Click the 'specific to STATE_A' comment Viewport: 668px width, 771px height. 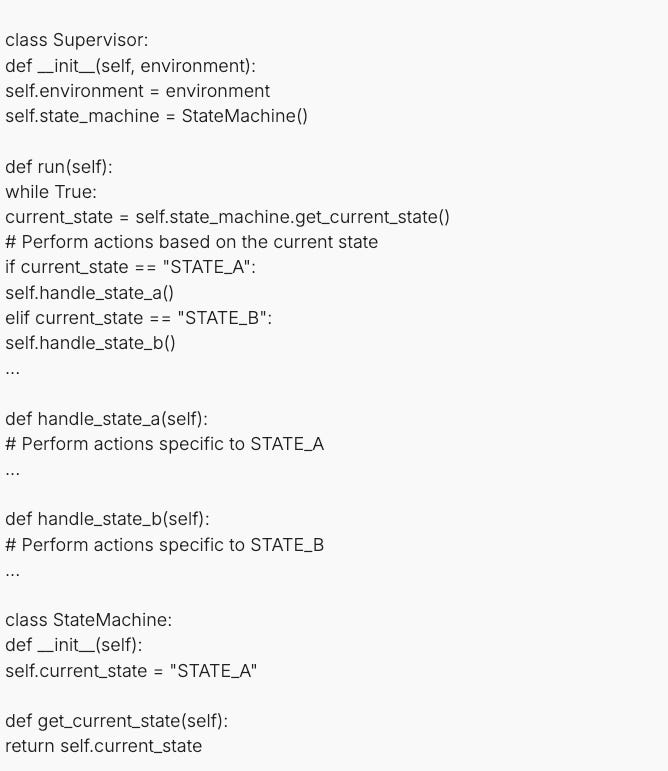point(165,444)
